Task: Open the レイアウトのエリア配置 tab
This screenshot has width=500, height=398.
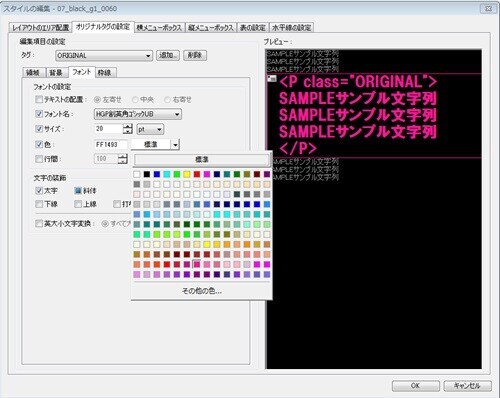Action: 40,27
